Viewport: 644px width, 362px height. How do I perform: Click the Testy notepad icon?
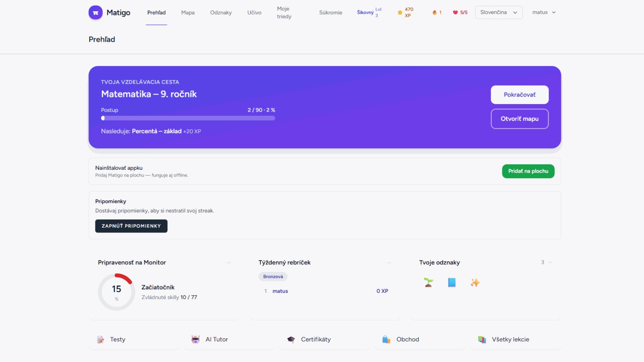click(x=101, y=339)
